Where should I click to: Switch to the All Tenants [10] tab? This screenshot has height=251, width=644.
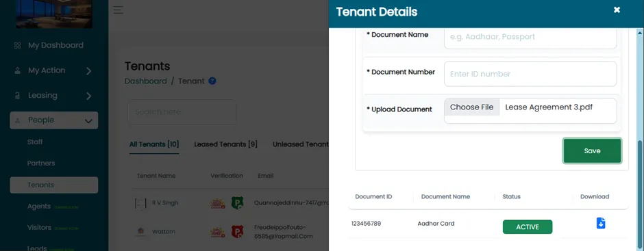click(x=154, y=144)
